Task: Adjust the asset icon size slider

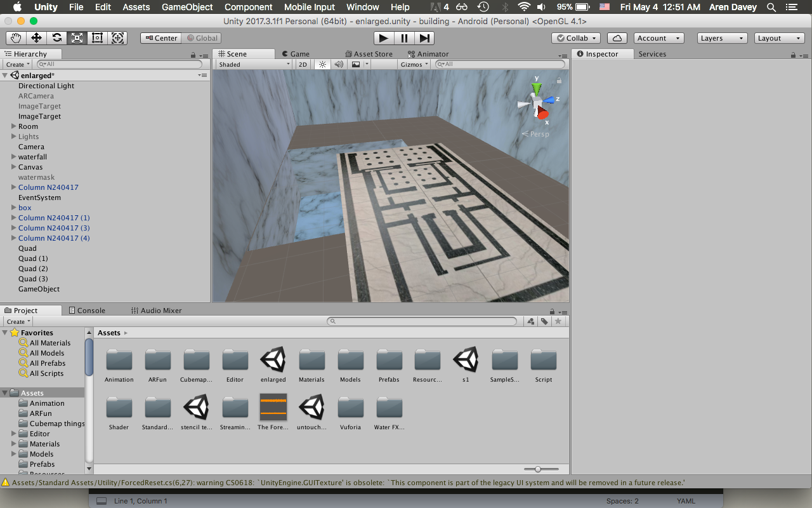Action: click(538, 469)
